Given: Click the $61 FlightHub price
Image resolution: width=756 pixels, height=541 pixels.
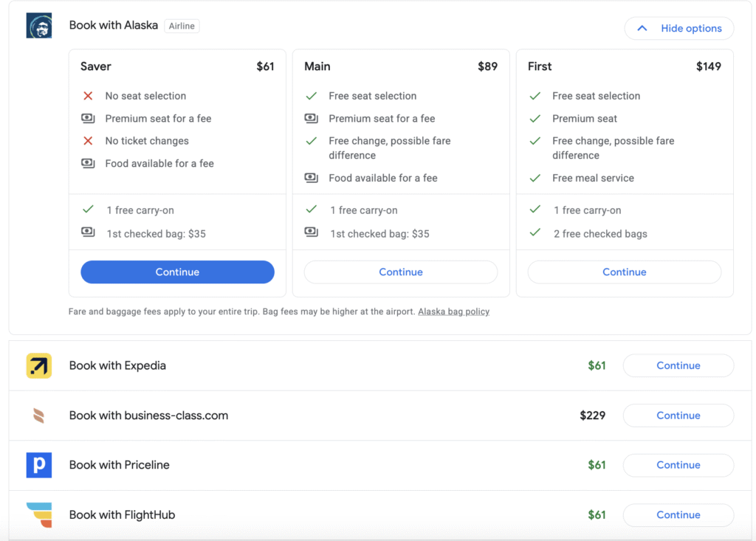Looking at the screenshot, I should click(597, 515).
